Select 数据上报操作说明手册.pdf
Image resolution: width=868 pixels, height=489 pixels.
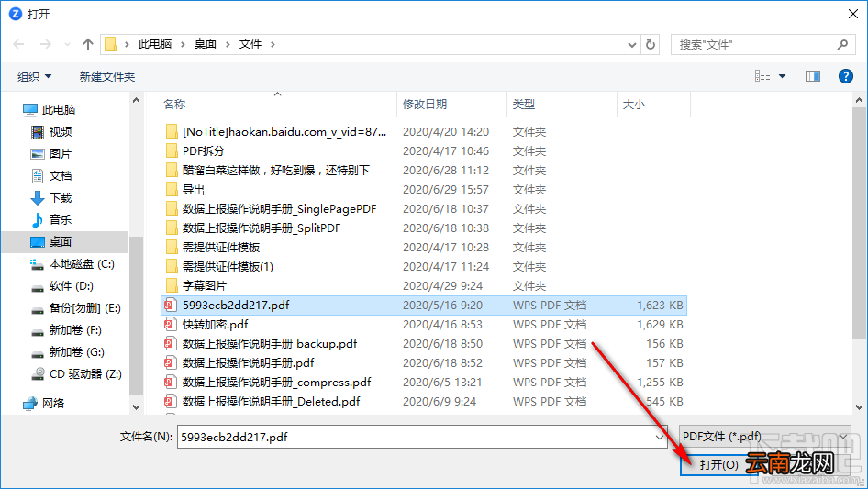(x=248, y=362)
